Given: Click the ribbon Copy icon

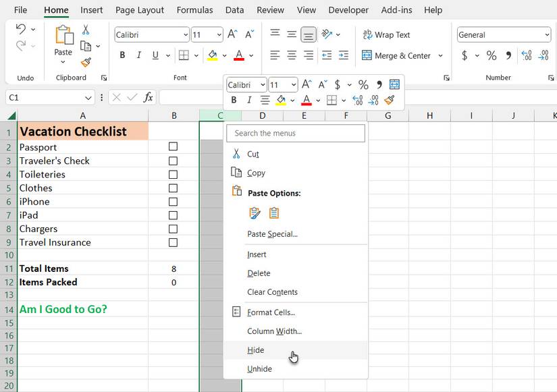Looking at the screenshot, I should pos(86,46).
